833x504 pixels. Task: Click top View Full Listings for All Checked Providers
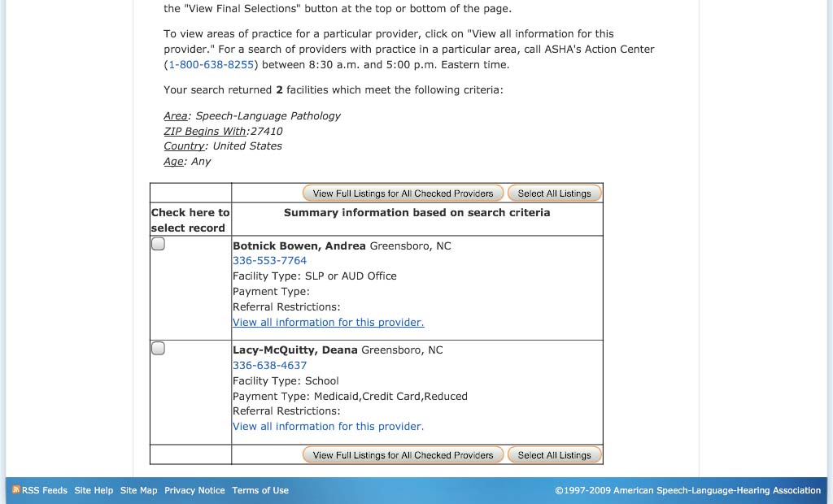coord(403,193)
